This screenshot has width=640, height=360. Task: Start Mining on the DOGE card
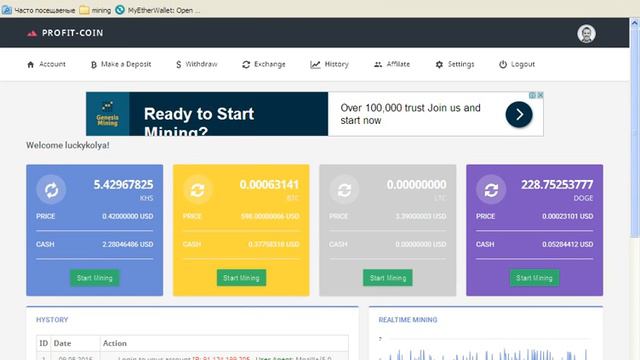click(534, 278)
